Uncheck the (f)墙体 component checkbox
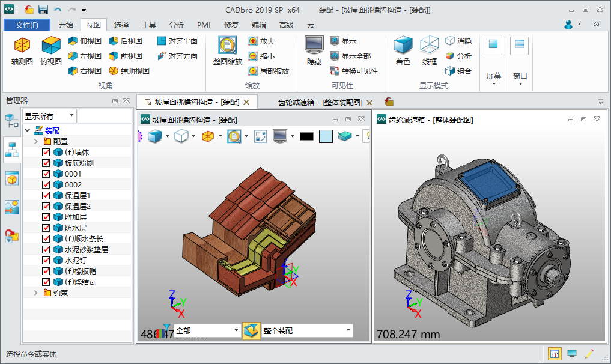 pyautogui.click(x=46, y=152)
